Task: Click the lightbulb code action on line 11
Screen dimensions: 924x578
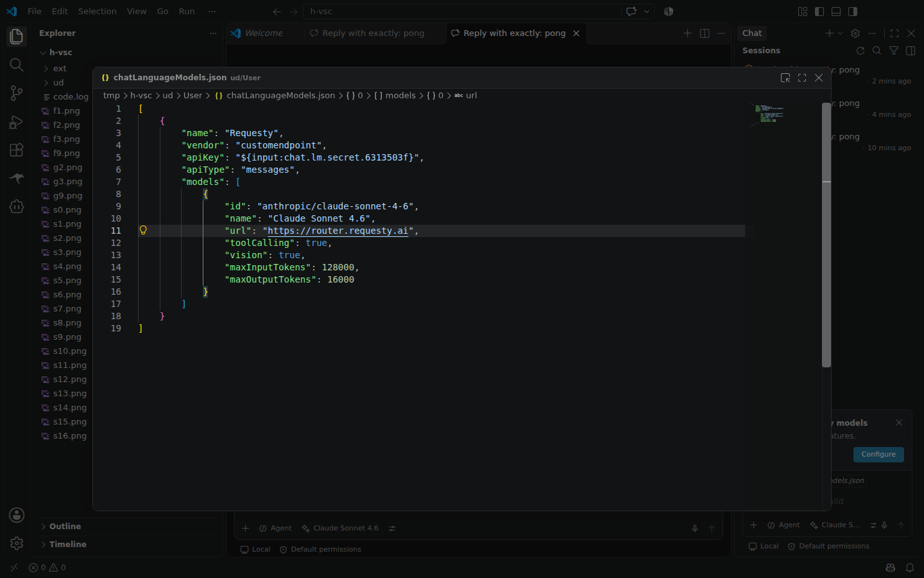Action: click(143, 230)
